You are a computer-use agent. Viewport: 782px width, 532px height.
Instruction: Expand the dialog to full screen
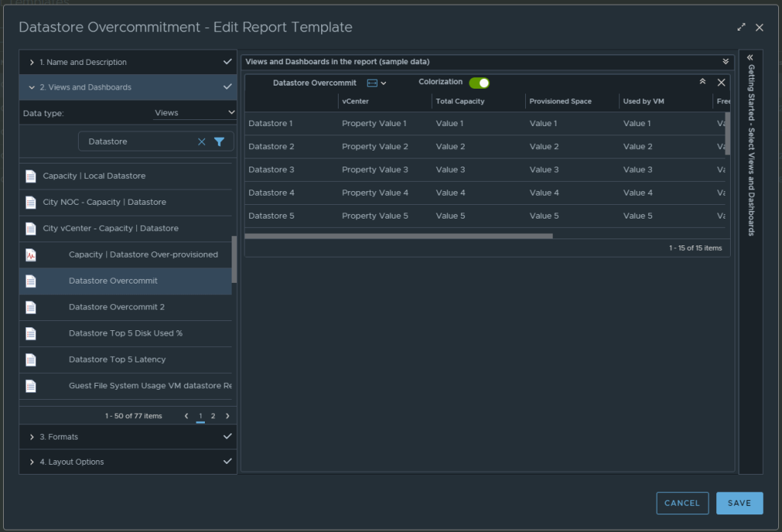coord(741,28)
